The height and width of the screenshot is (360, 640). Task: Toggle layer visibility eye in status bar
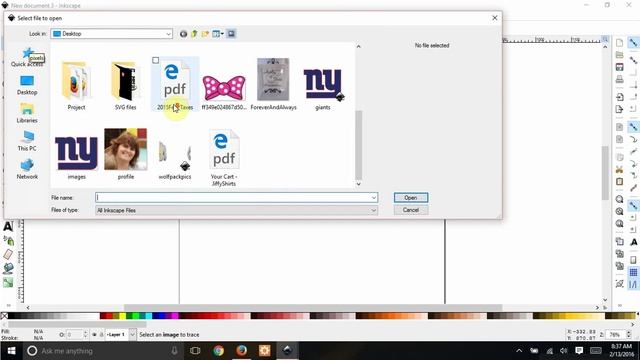(94, 335)
